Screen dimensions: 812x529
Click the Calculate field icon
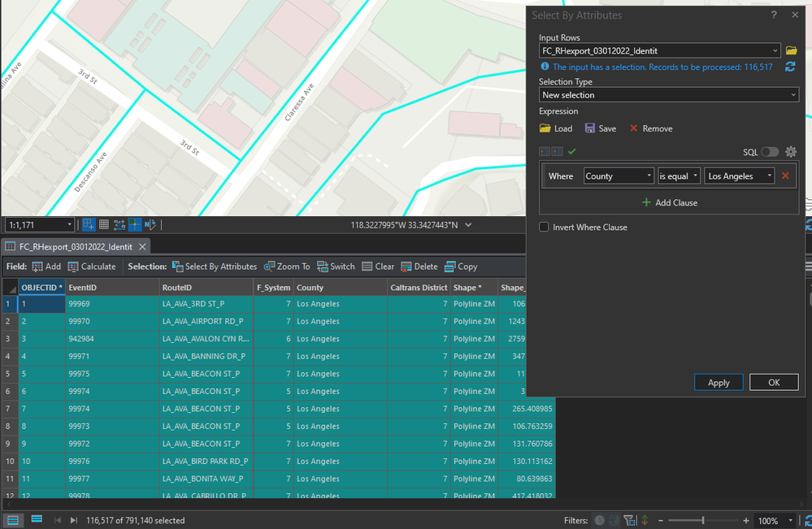[74, 267]
